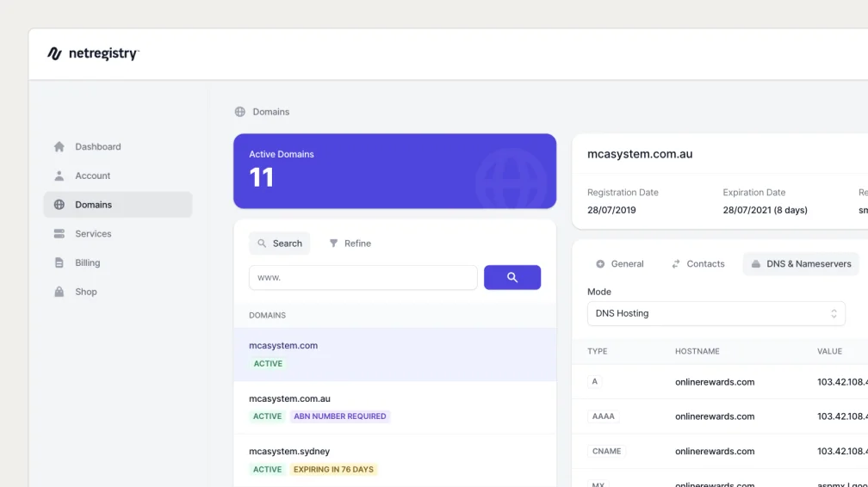Select the mcasystem.com domain row
The height and width of the screenshot is (487, 868).
394,354
